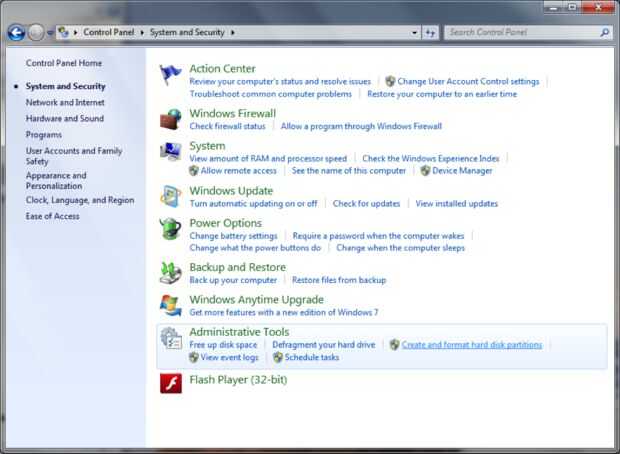This screenshot has height=454, width=620.
Task: Open Hardware and Sound category
Action: [x=65, y=118]
